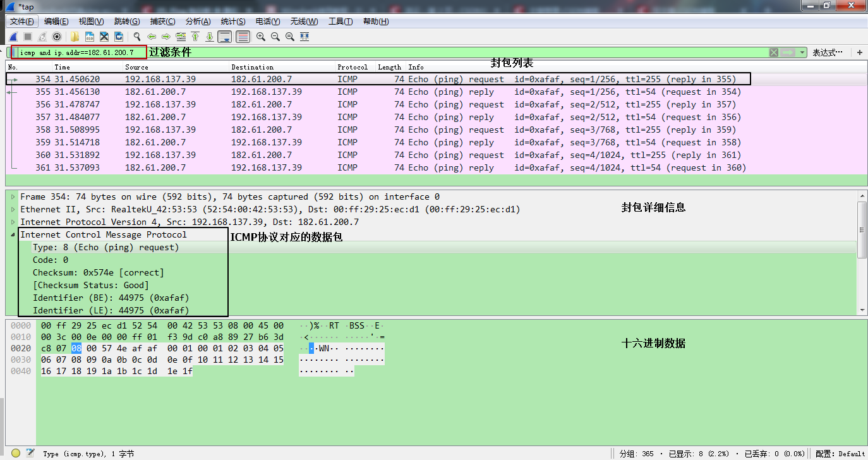Zoom in on packet list text

pos(260,36)
